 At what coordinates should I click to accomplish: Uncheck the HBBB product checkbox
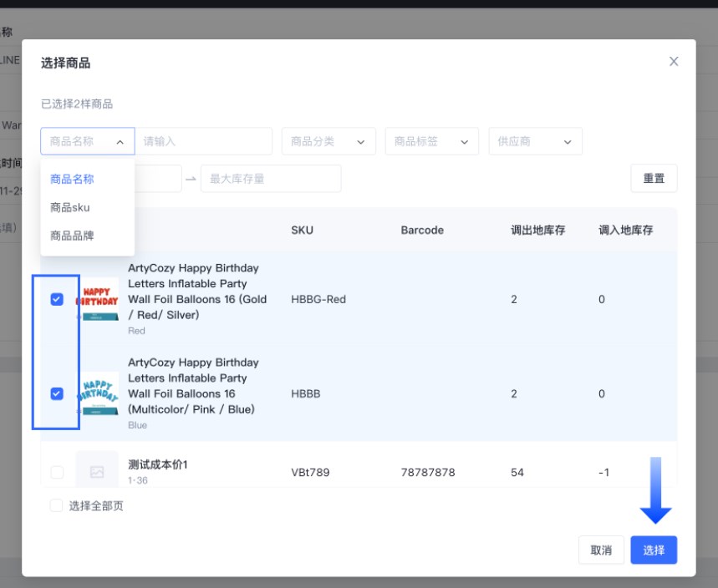[55, 393]
